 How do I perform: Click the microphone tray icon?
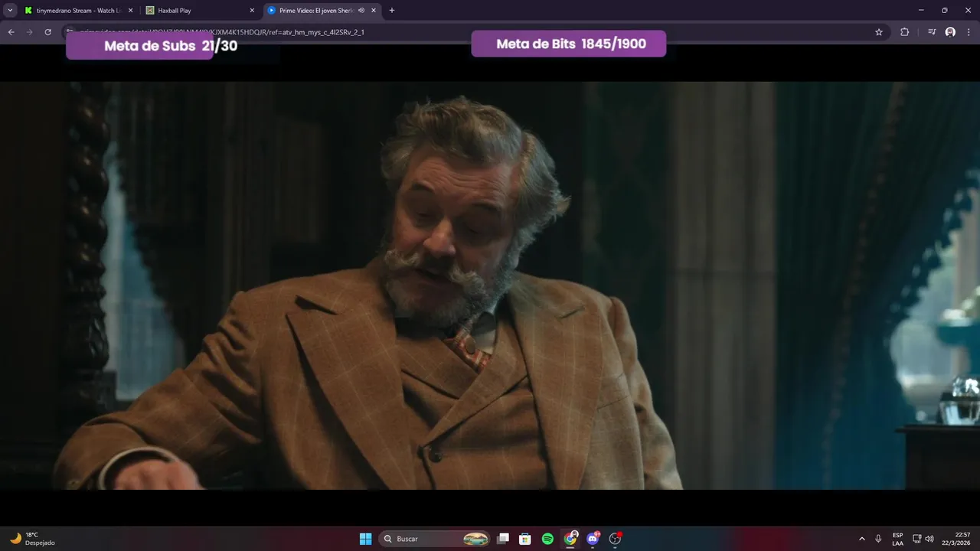pyautogui.click(x=878, y=539)
